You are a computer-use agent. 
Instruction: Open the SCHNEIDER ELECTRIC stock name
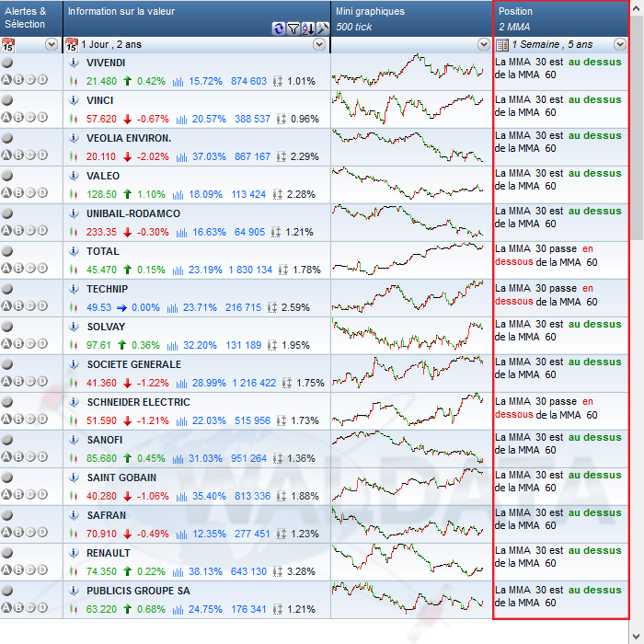[x=138, y=402]
